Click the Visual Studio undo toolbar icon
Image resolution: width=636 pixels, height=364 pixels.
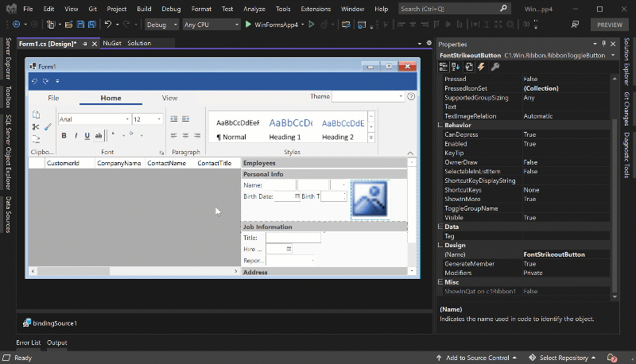coord(108,25)
